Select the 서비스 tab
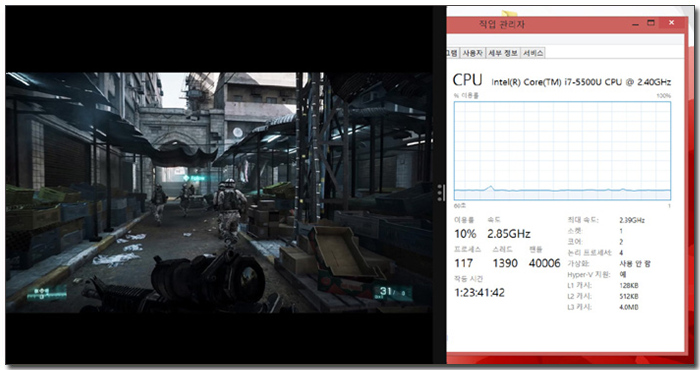The width and height of the screenshot is (700, 370). (x=533, y=53)
